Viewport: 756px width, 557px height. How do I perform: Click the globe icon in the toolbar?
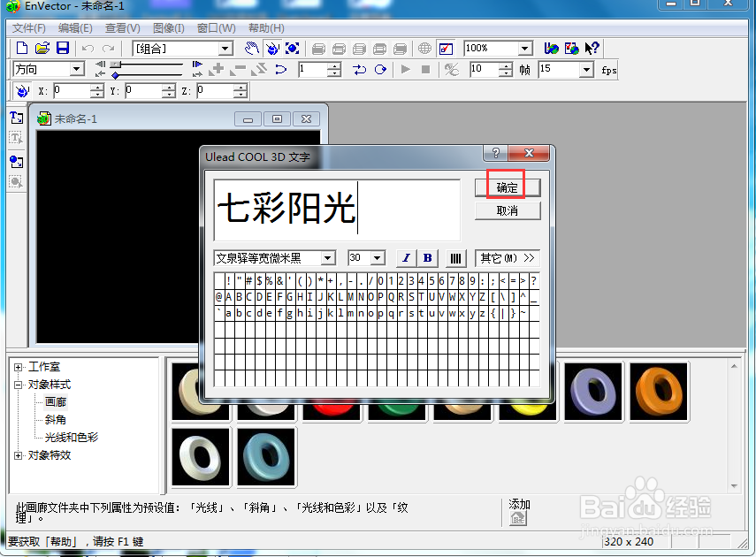[424, 49]
